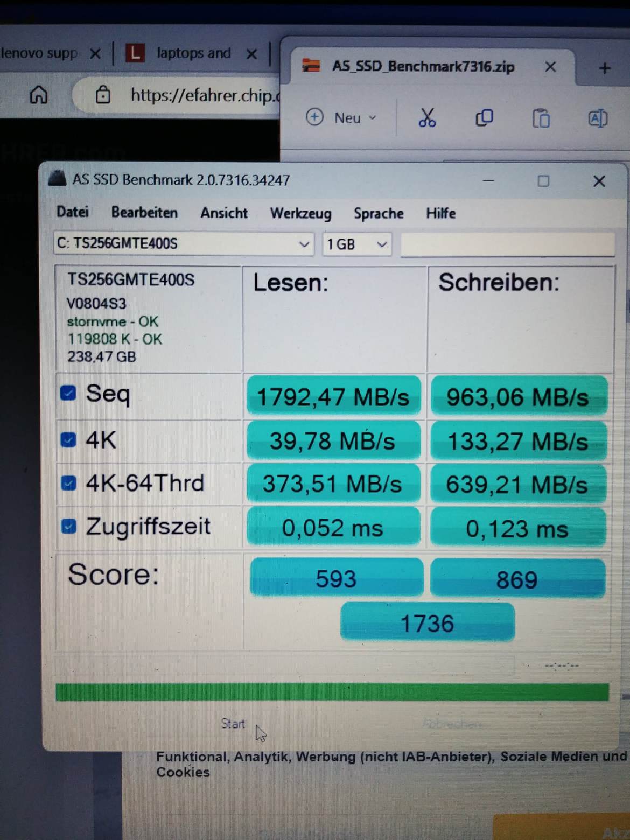Click the stornvme - OK driver text
630x840 pixels.
tap(113, 321)
